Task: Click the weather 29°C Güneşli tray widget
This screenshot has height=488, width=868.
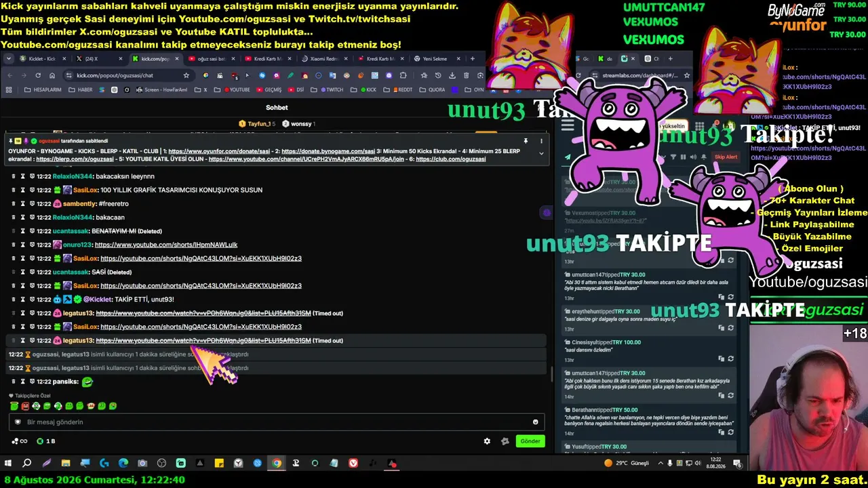Action: click(x=627, y=464)
